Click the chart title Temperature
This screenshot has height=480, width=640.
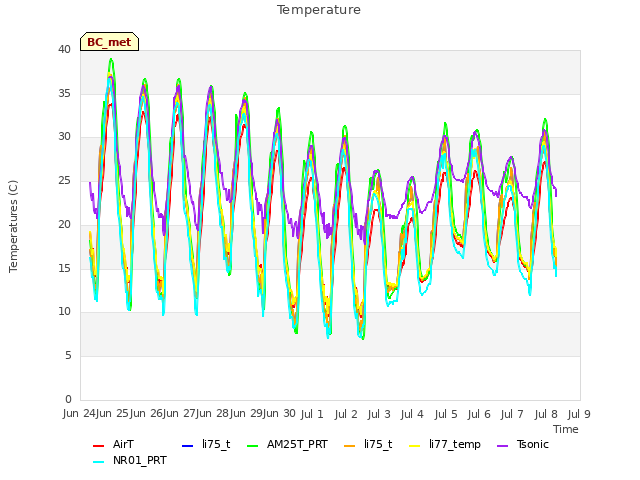pos(319,10)
